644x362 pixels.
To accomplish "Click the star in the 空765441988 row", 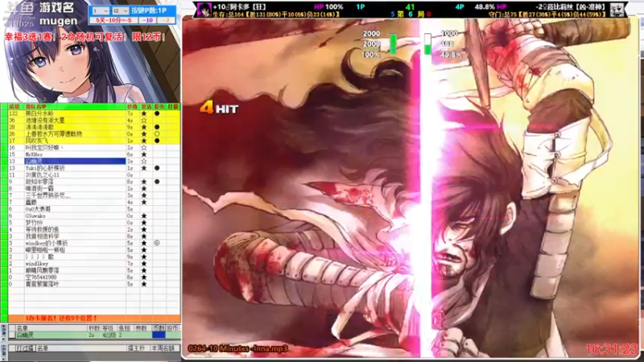I will (144, 277).
